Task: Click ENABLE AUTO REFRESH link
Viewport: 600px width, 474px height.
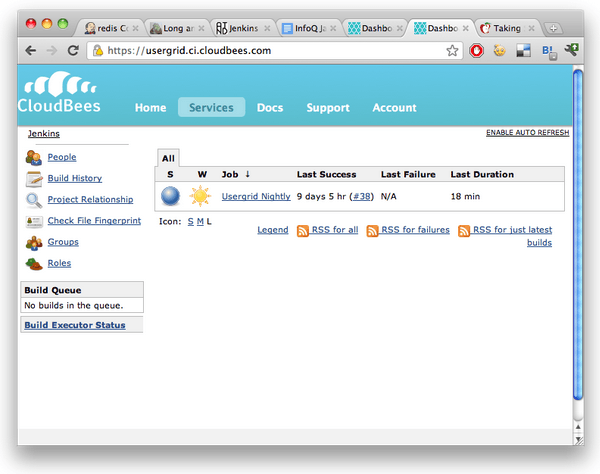Action: [x=527, y=132]
